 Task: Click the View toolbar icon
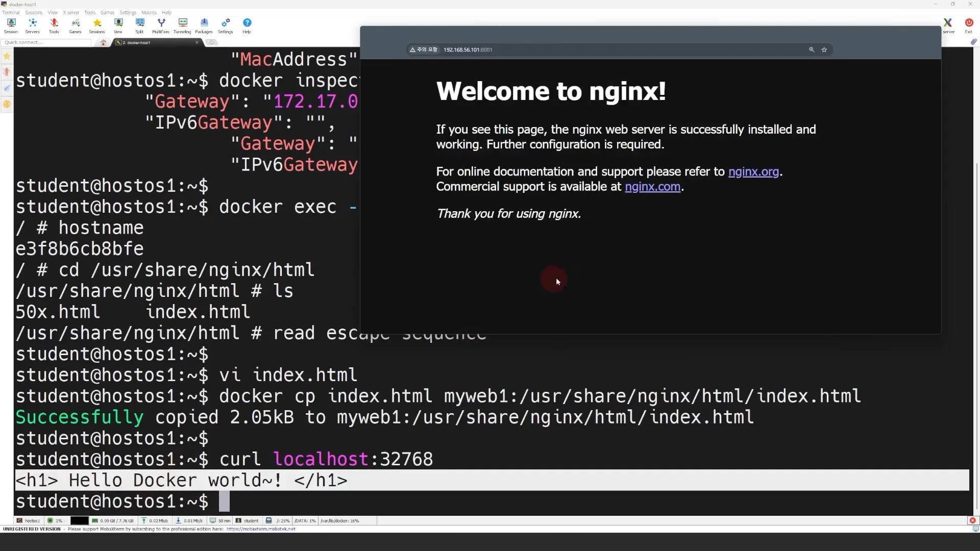(118, 26)
